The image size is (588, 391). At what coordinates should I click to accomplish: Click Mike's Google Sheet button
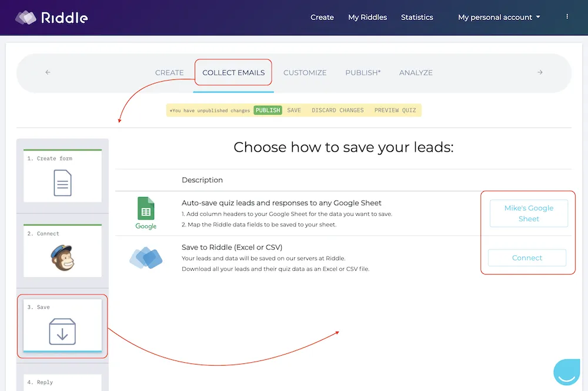pyautogui.click(x=529, y=213)
